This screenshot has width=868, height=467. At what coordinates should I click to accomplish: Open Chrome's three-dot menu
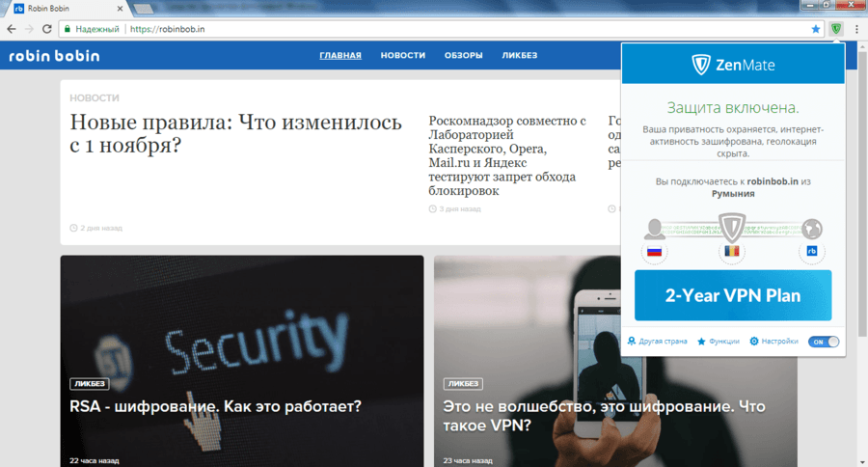tap(856, 29)
